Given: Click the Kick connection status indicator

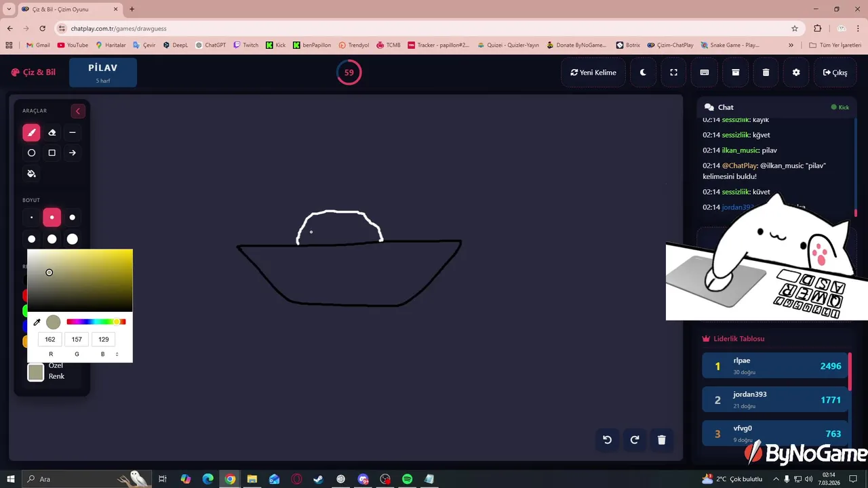Looking at the screenshot, I should coord(840,107).
